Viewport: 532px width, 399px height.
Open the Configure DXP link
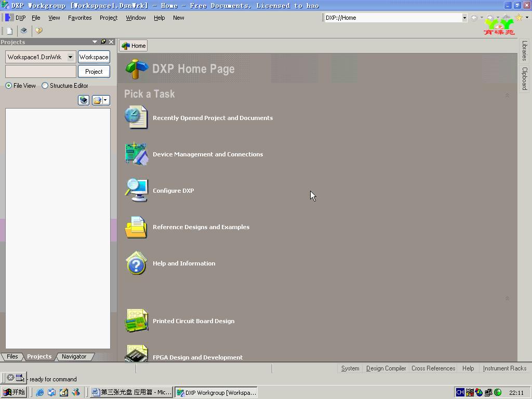[x=174, y=191]
